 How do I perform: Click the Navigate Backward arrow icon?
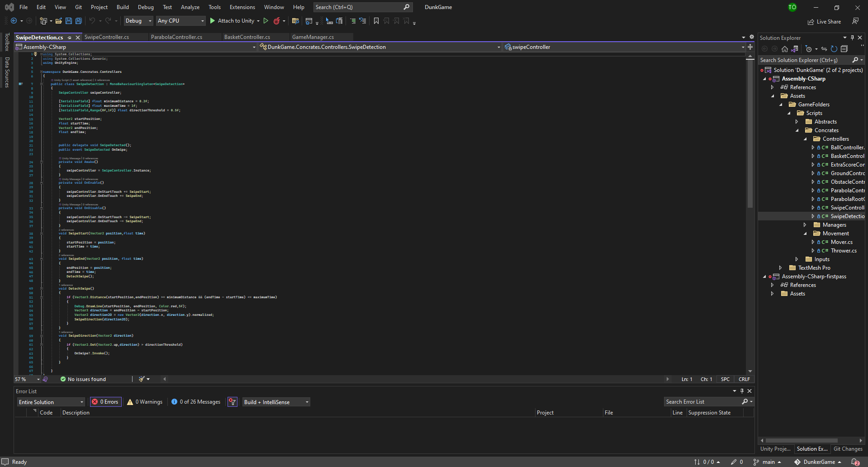coord(14,21)
